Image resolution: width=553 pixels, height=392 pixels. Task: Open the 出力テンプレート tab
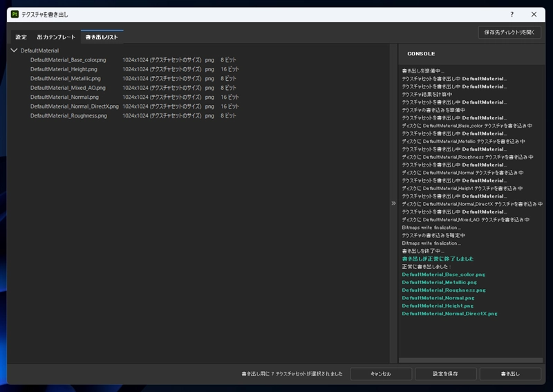(x=56, y=37)
